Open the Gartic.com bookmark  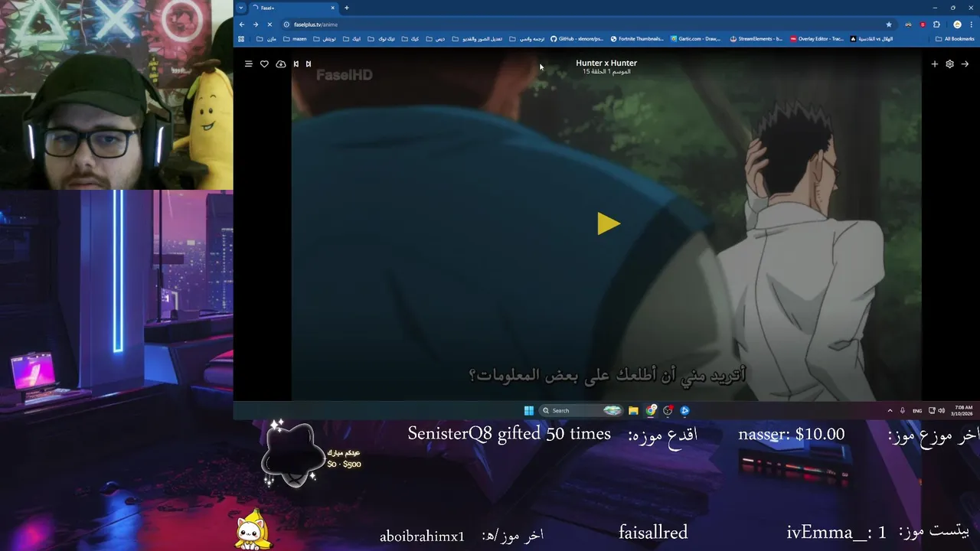696,38
